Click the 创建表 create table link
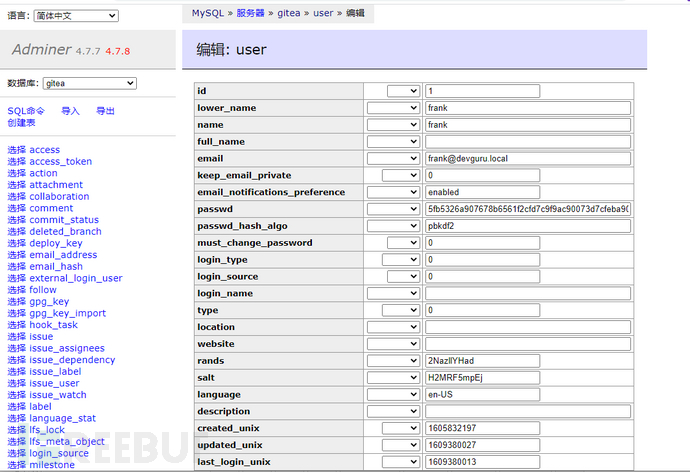The image size is (690, 472). pyautogui.click(x=21, y=123)
